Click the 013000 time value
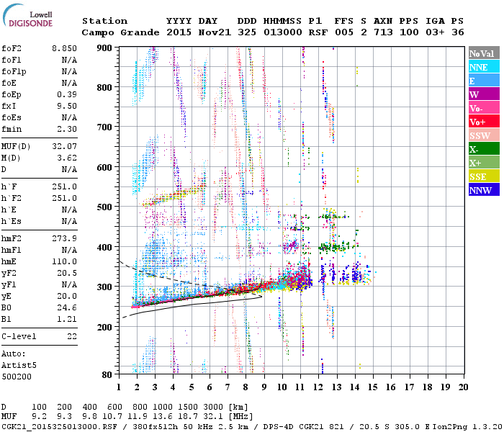The width and height of the screenshot is (504, 432). point(282,32)
